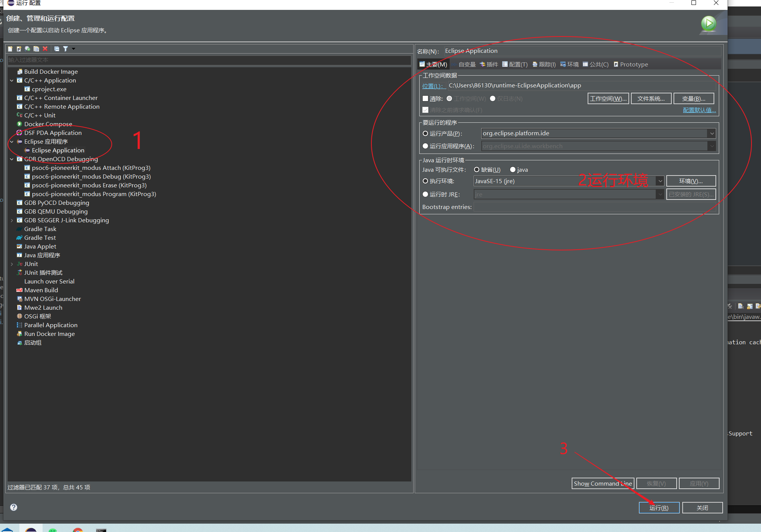Click the new launch configuration icon

tap(10, 49)
